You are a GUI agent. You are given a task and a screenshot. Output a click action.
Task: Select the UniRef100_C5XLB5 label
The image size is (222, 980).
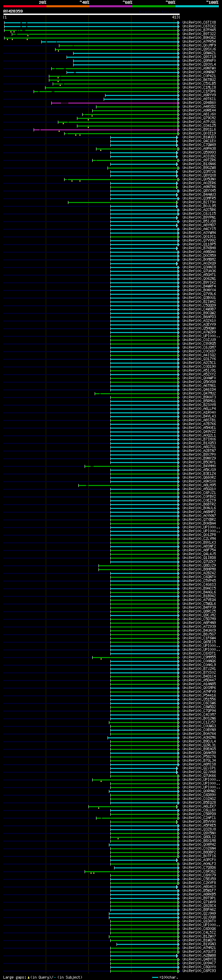coord(199,84)
